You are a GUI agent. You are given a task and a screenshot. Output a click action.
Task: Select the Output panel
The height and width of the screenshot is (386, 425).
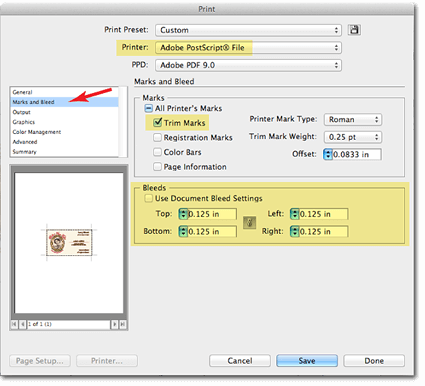(x=65, y=112)
